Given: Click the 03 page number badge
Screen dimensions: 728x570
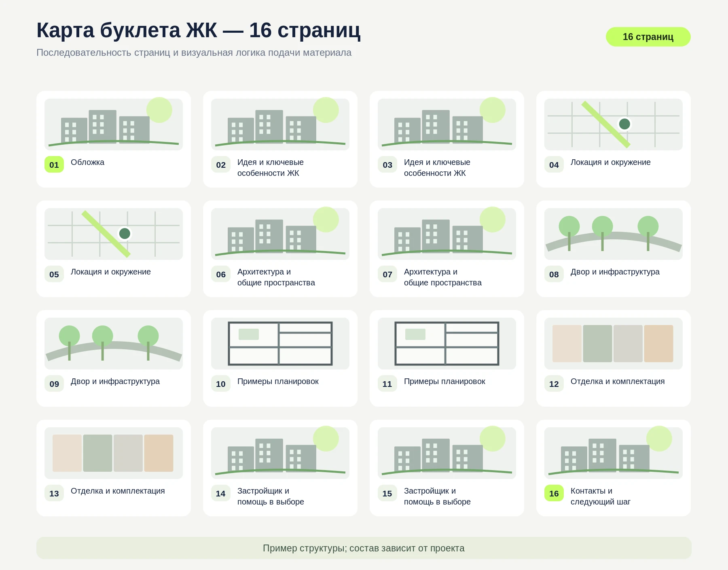Looking at the screenshot, I should point(387,165).
